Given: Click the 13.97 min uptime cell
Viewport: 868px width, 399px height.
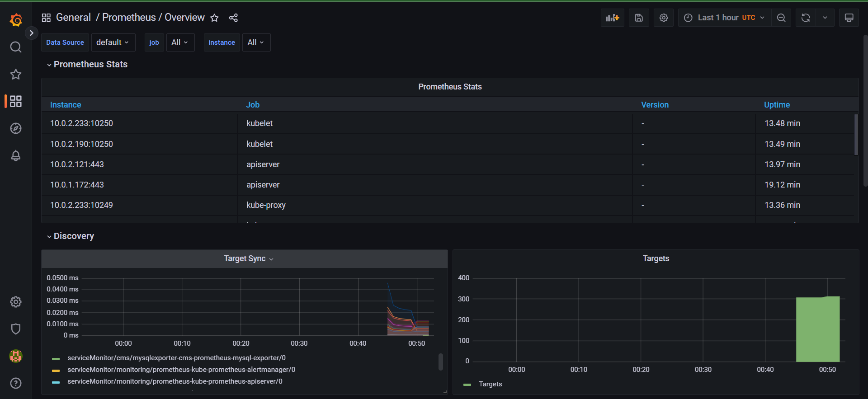Looking at the screenshot, I should (805, 164).
